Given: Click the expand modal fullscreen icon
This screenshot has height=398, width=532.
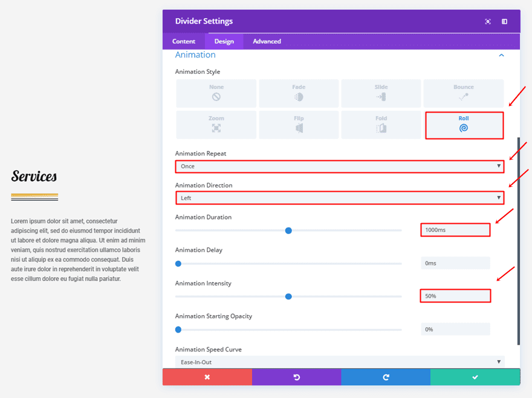Looking at the screenshot, I should tap(488, 21).
